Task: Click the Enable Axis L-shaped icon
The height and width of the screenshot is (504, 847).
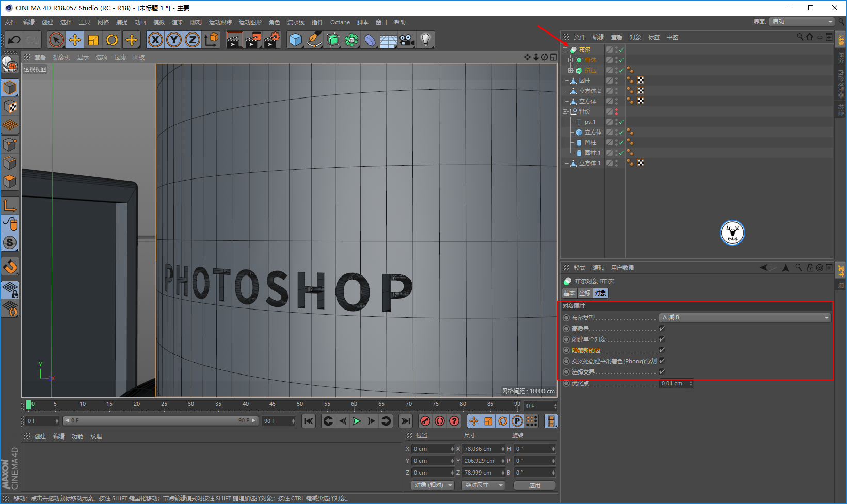Action: click(10, 205)
